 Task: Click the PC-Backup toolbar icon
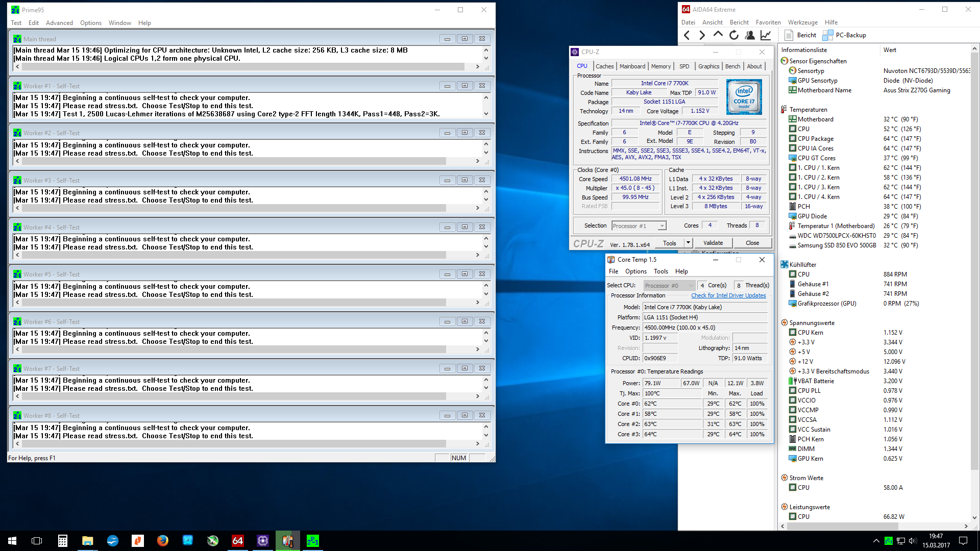point(828,35)
